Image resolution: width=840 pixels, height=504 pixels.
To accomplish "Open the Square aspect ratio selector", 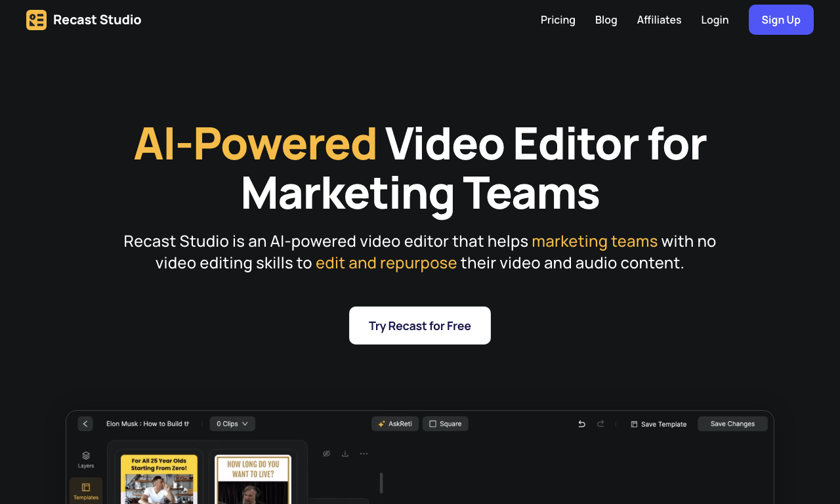I will coord(446,424).
